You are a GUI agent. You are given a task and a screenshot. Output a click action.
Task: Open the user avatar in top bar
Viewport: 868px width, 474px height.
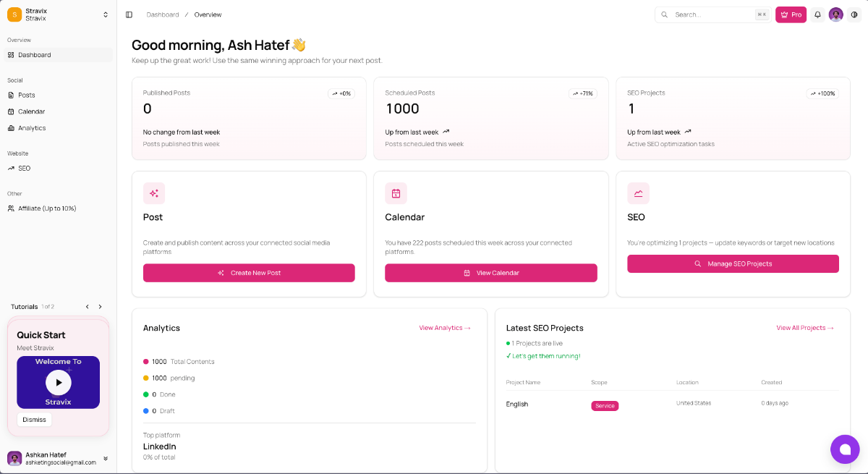coord(836,14)
